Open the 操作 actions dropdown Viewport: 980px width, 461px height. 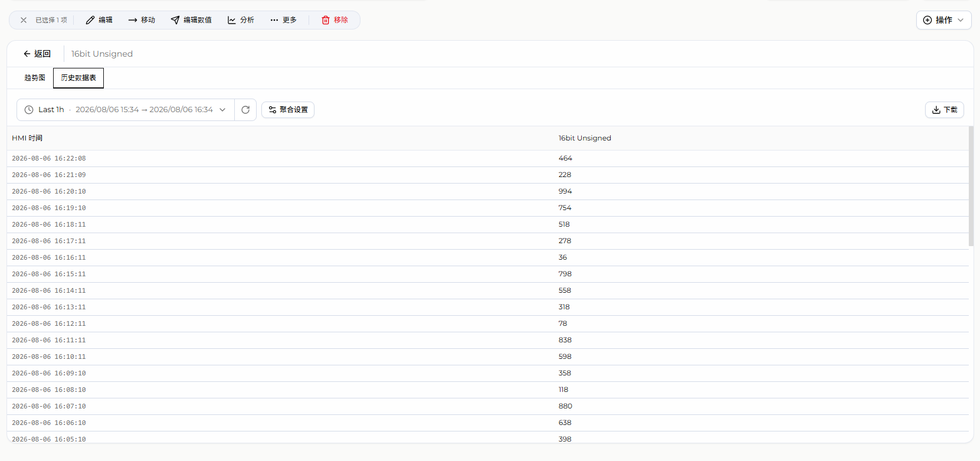[x=943, y=20]
